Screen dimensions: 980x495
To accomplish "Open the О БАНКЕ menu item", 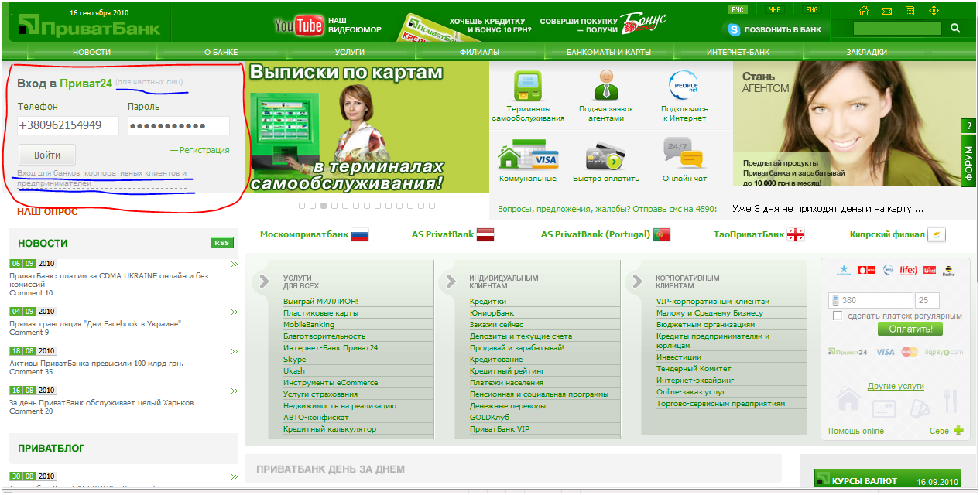I will point(221,53).
